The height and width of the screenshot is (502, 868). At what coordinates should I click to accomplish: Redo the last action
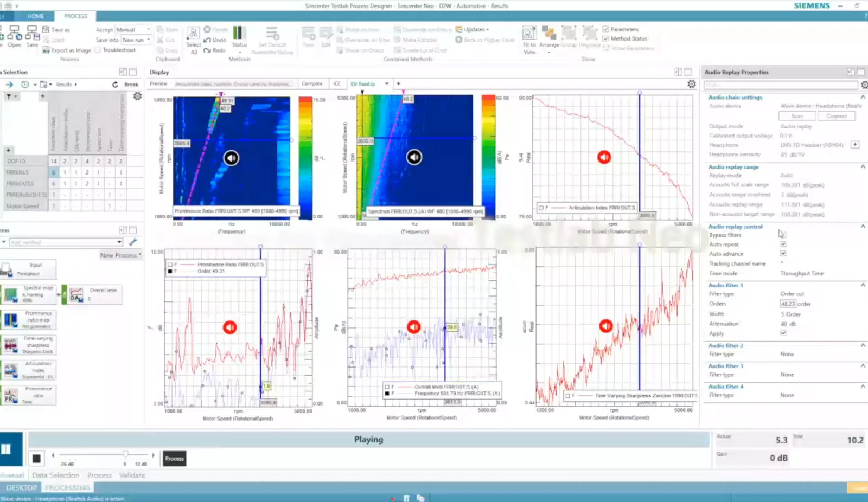(x=215, y=50)
